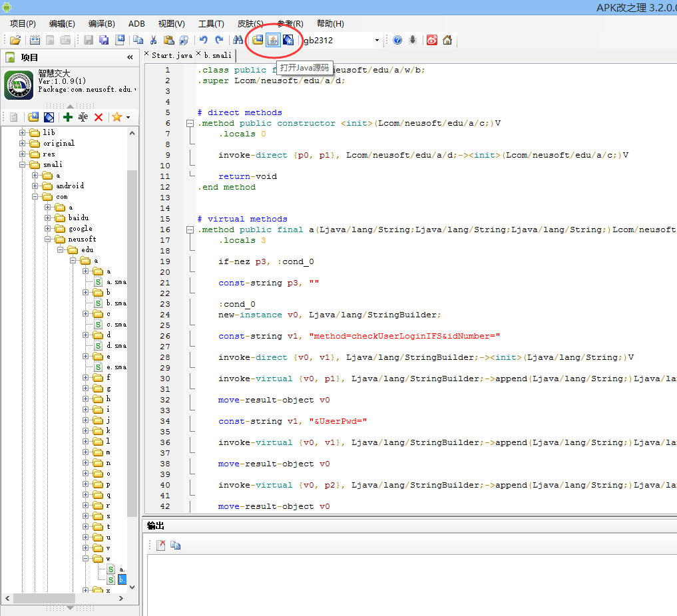The width and height of the screenshot is (677, 616).
Task: Select the baidu folder in tree
Action: click(78, 218)
